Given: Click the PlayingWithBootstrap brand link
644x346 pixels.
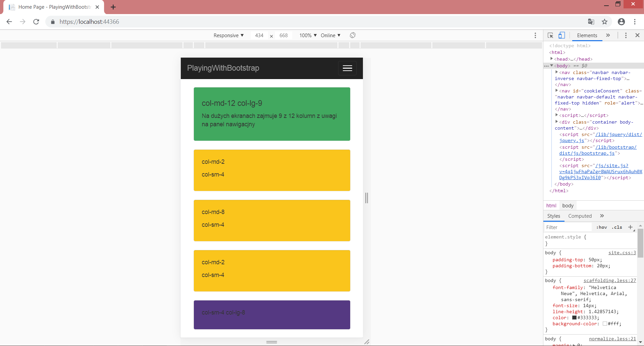Looking at the screenshot, I should coord(223,68).
